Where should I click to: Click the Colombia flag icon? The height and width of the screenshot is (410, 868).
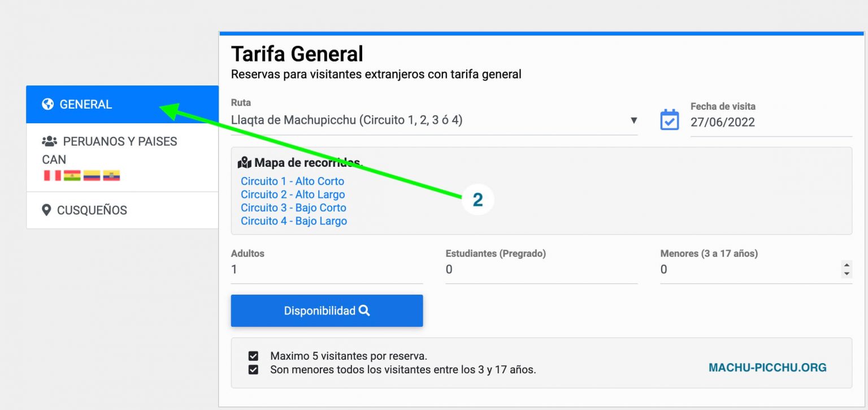(x=92, y=175)
